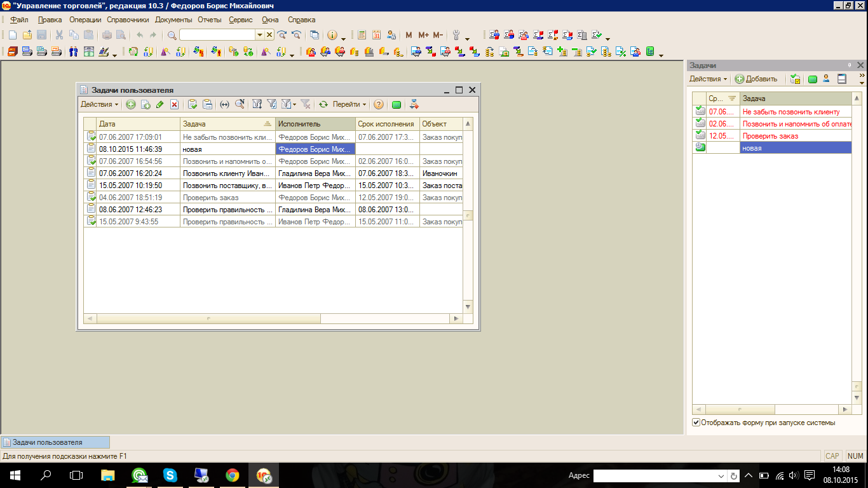Click the pencil edit icon
This screenshot has width=868, height=488.
159,104
